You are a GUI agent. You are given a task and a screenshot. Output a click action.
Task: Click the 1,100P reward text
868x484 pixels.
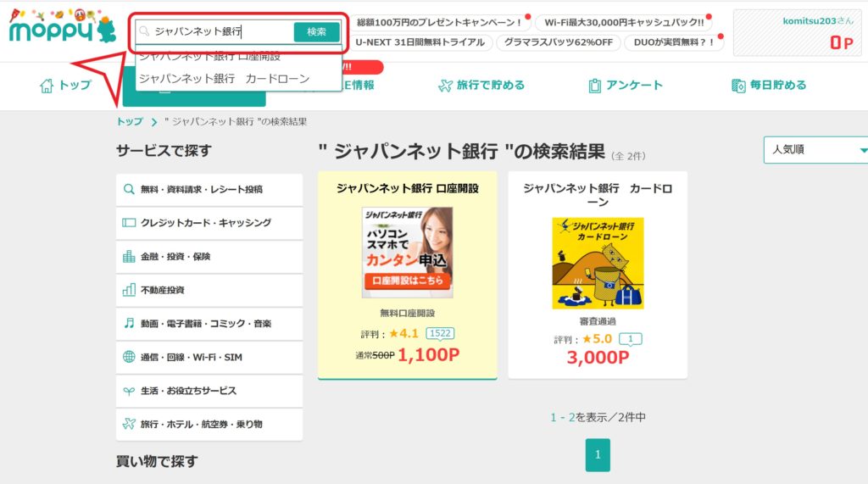[428, 354]
